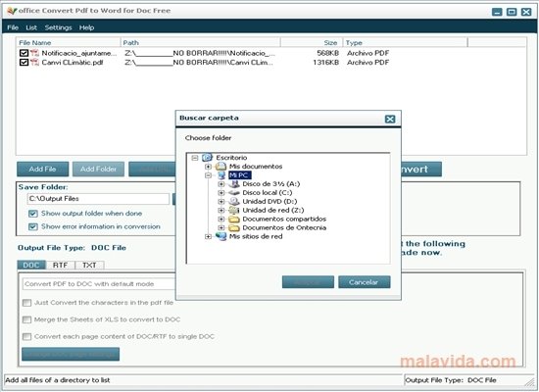This screenshot has height=392, width=539.
Task: Expand Documentos de Ontecnia node
Action: 221,227
